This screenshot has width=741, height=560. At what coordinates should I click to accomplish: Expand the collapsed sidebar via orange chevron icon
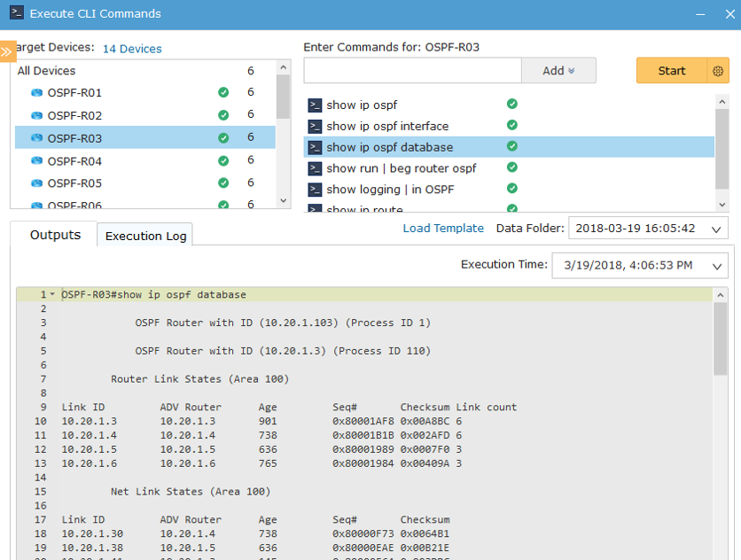[x=7, y=51]
